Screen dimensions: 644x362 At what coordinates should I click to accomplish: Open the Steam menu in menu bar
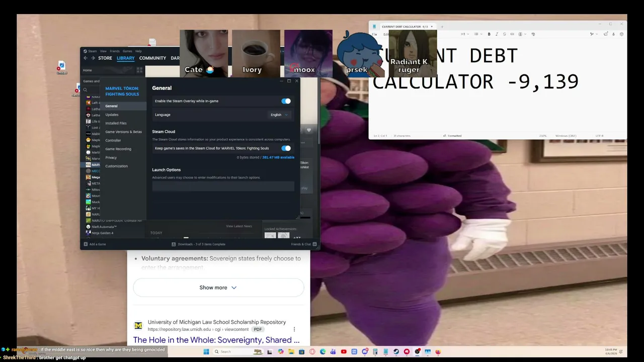92,51
